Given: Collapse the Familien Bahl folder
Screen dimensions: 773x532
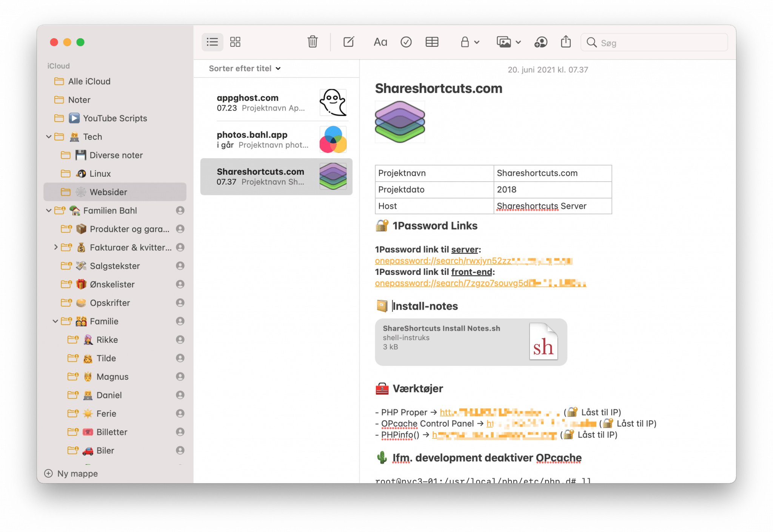Looking at the screenshot, I should pos(49,211).
